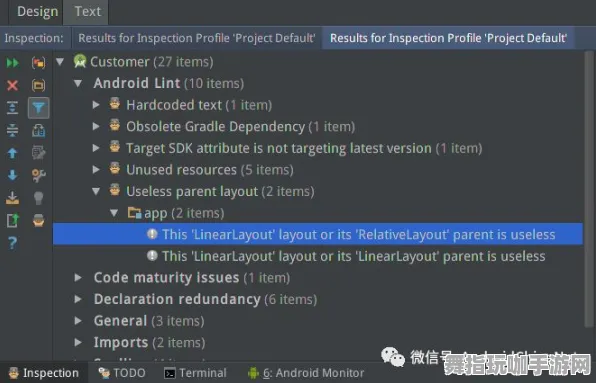This screenshot has width=596, height=383.
Task: Click the vertical scrollbar of results tree
Action: tap(589, 189)
